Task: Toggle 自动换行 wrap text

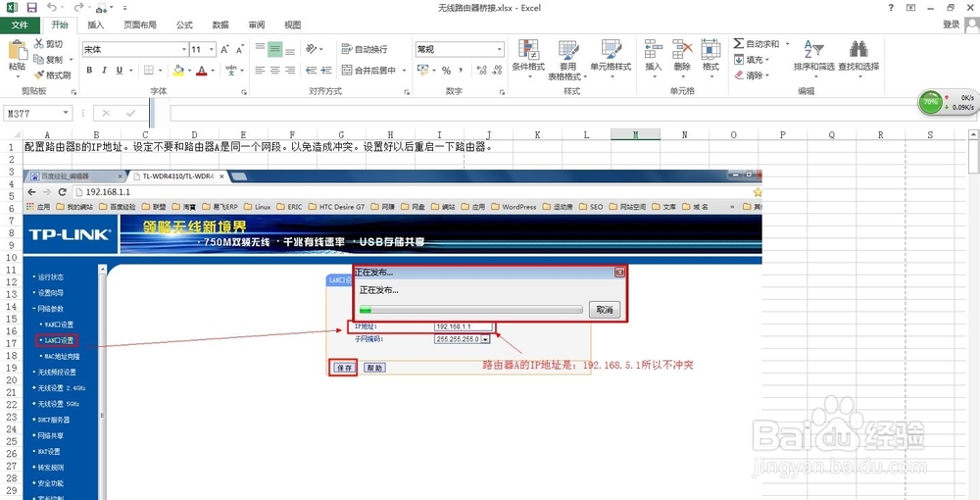Action: pyautogui.click(x=365, y=49)
